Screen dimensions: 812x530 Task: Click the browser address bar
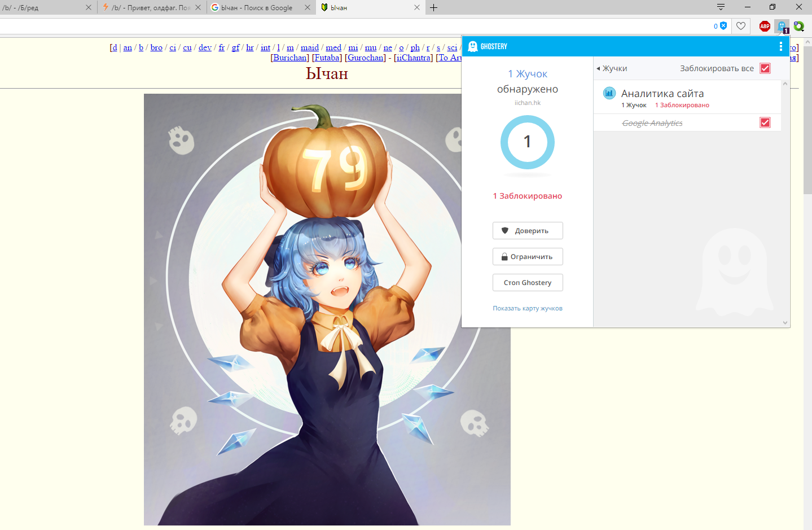pyautogui.click(x=355, y=26)
